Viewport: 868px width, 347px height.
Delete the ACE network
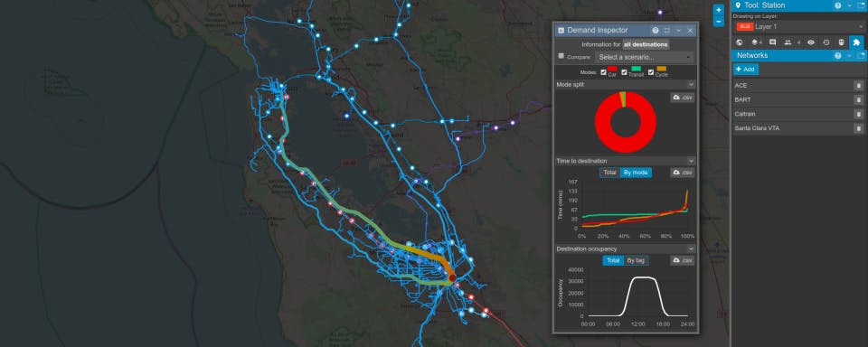point(858,85)
